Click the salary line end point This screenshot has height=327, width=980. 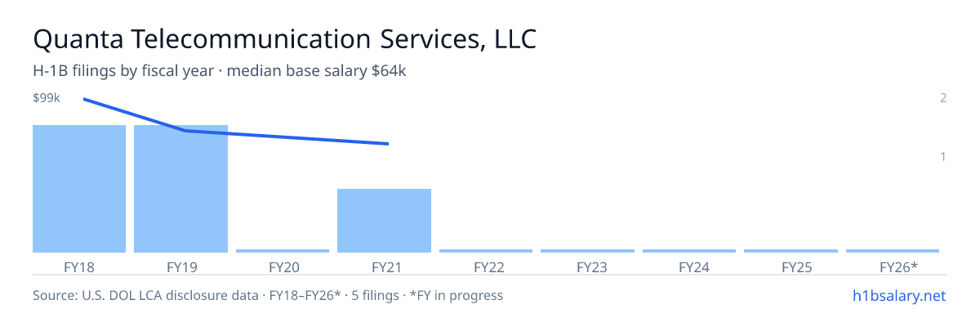click(x=388, y=144)
